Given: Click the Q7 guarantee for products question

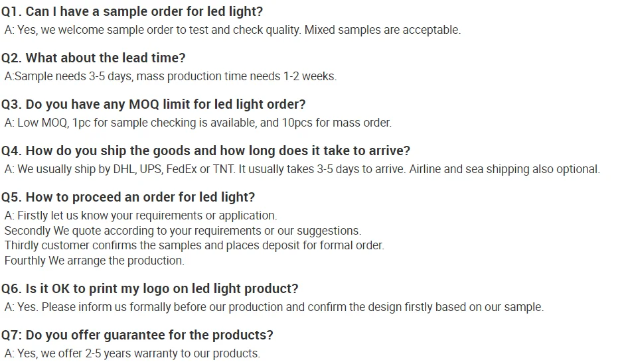Looking at the screenshot, I should coord(137,335).
